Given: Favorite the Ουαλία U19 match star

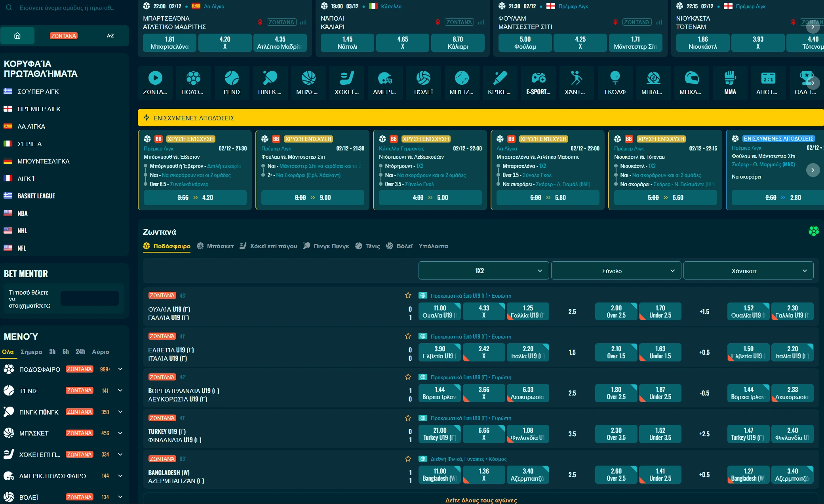Looking at the screenshot, I should click(x=408, y=295).
